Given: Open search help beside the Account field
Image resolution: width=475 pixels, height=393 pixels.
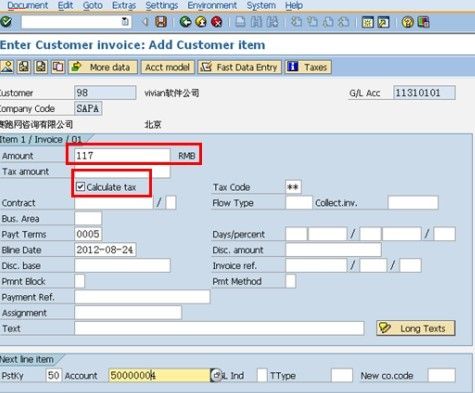Looking at the screenshot, I should pos(217,375).
